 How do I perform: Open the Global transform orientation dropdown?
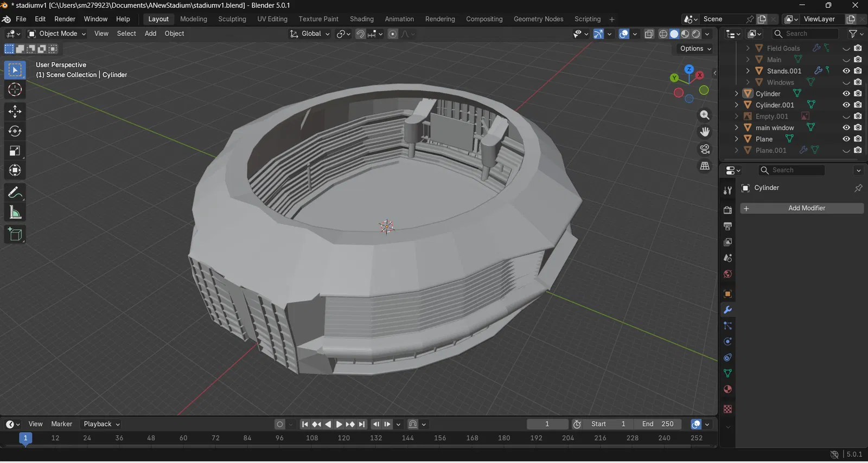click(310, 34)
